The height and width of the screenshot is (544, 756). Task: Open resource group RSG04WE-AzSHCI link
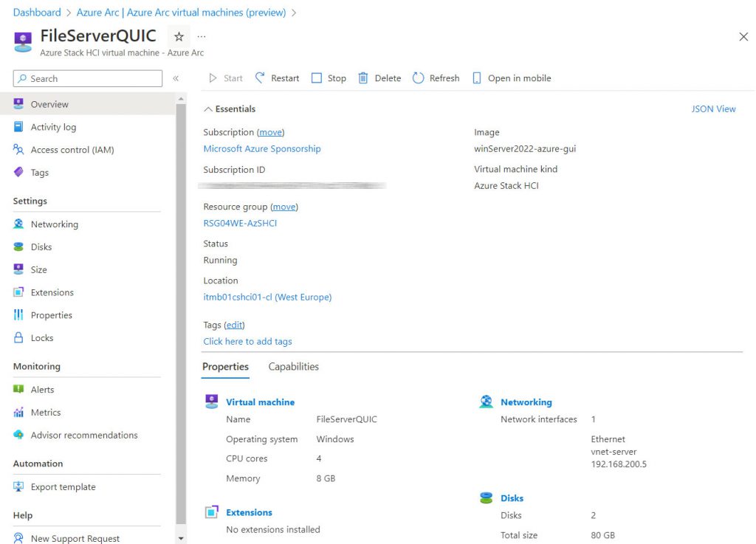click(240, 223)
